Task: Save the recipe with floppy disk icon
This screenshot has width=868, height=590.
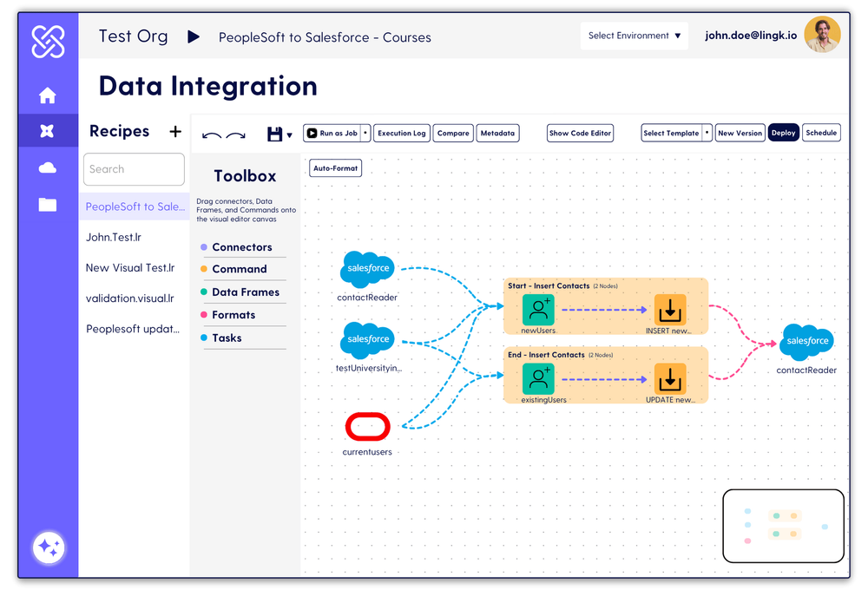Action: [x=274, y=133]
